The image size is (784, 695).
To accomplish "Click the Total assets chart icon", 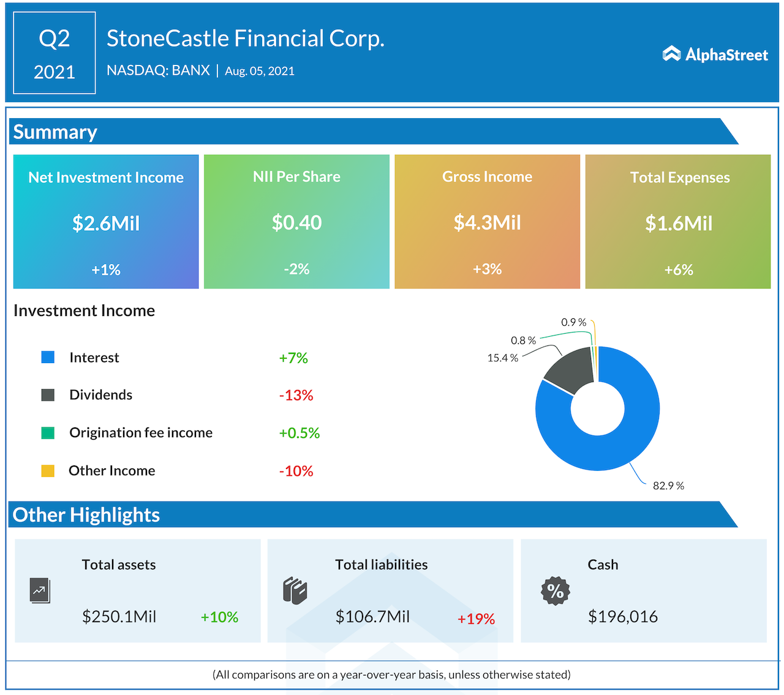I will pyautogui.click(x=40, y=591).
